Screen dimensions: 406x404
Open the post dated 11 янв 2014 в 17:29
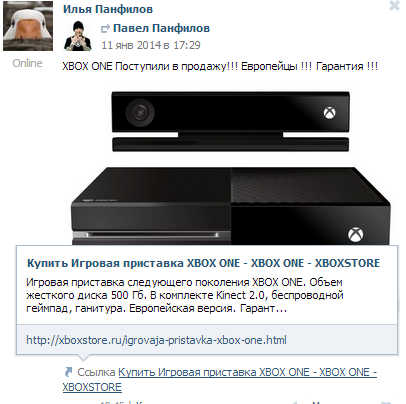point(151,45)
